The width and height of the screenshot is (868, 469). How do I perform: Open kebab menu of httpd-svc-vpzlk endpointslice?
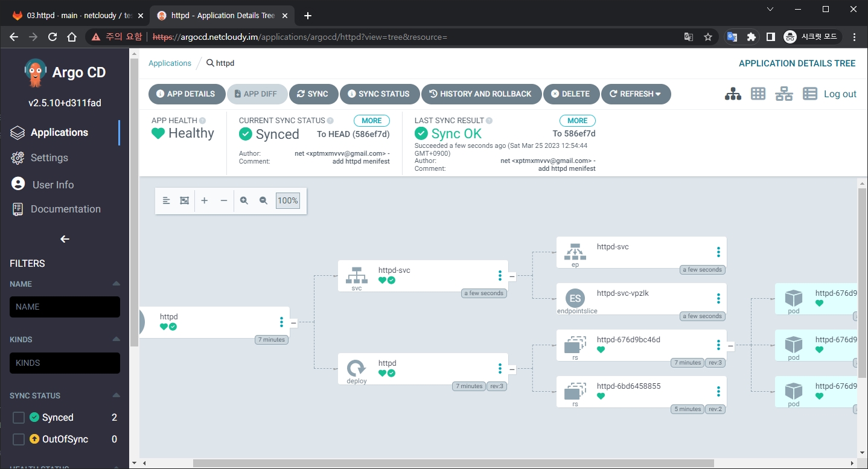pos(718,299)
